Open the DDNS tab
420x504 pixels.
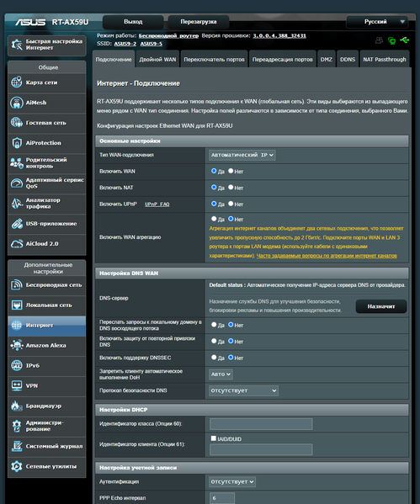point(348,59)
